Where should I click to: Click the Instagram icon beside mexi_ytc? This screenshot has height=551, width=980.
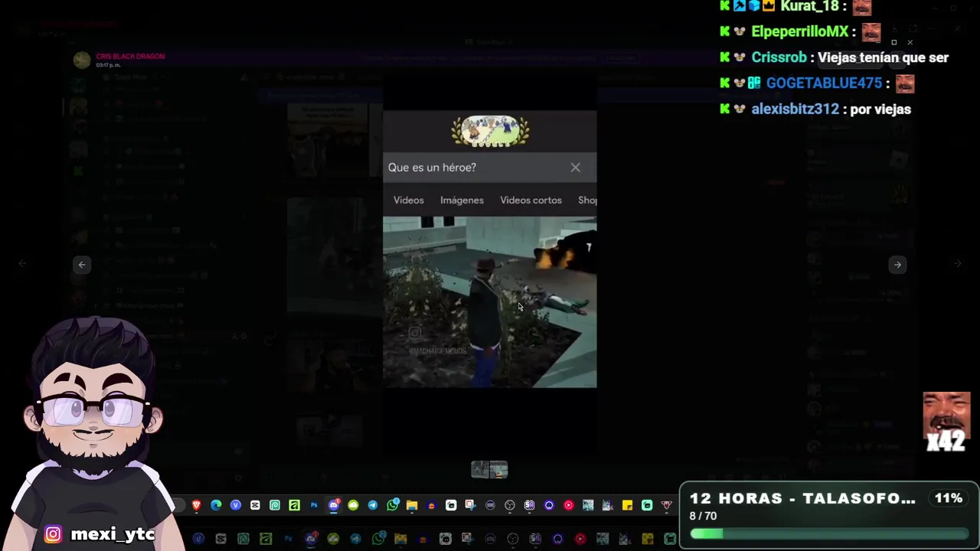pyautogui.click(x=53, y=534)
